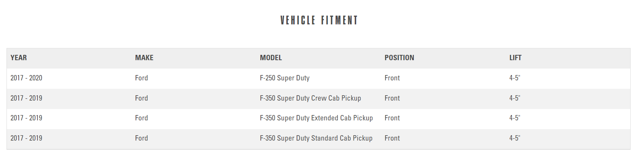644x160 pixels.
Task: Click Ford in the F-250 Super Duty row
Action: (x=141, y=78)
